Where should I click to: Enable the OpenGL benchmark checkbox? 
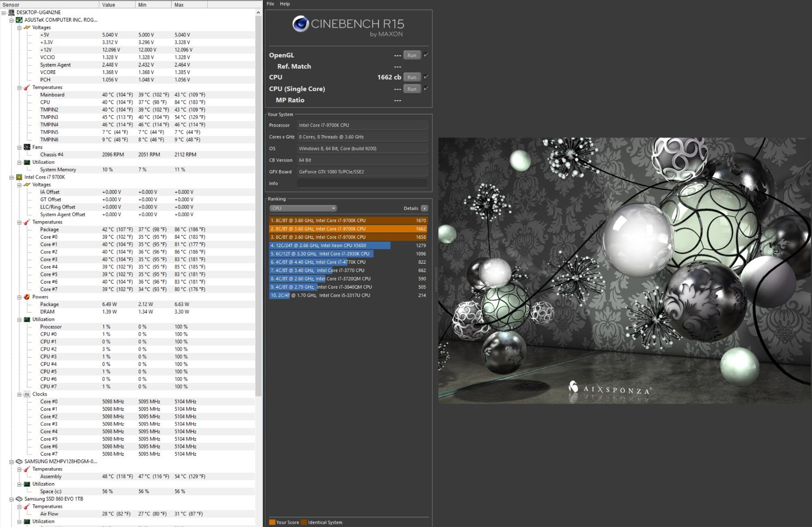click(425, 55)
